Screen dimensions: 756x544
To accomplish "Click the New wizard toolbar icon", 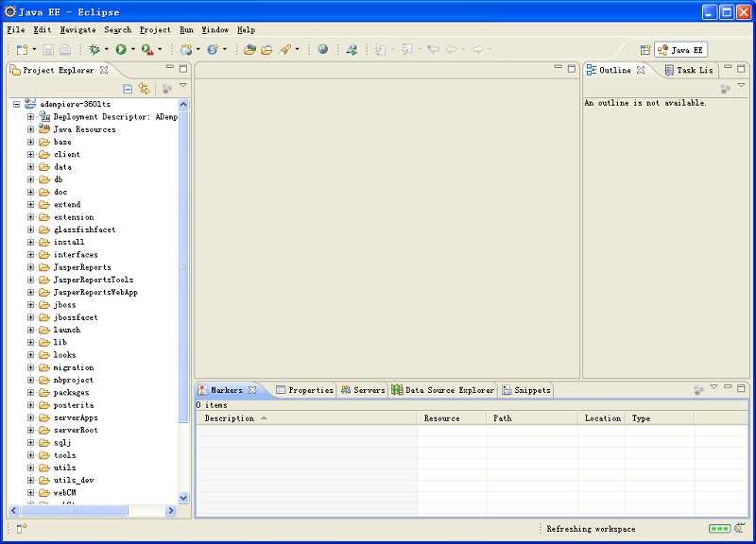I will [22, 49].
